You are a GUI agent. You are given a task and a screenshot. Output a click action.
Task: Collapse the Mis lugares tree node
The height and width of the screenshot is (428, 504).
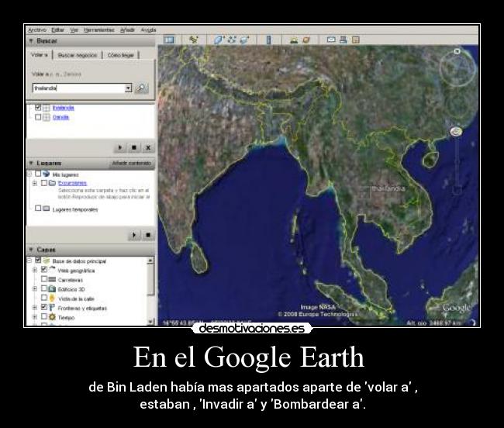(x=29, y=174)
